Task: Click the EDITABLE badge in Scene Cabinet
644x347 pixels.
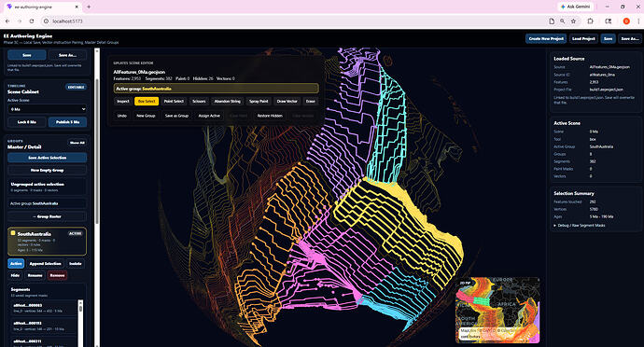Action: click(76, 87)
